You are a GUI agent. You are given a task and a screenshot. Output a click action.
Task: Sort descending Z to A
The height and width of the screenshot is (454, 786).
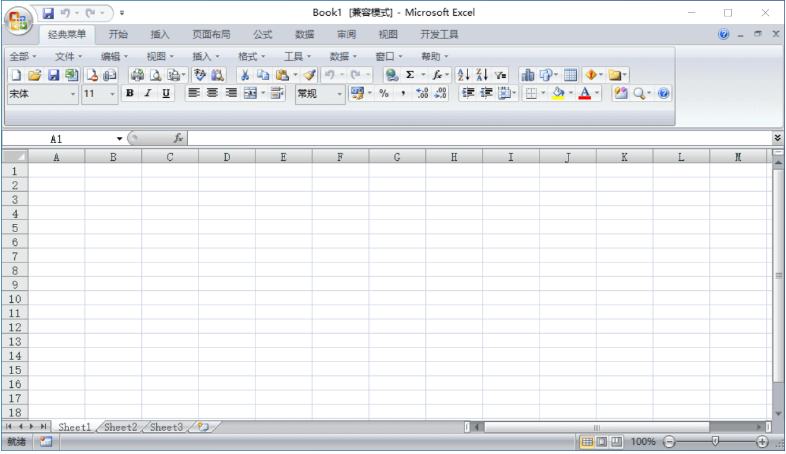point(482,75)
